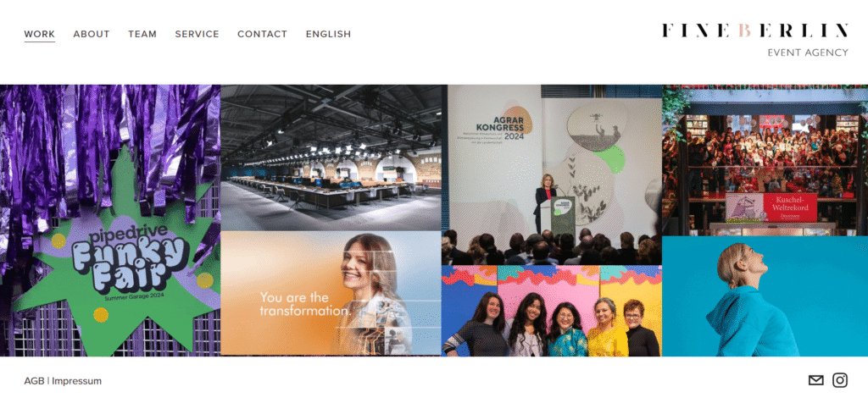
Task: Click the FINEBERLIN logo
Action: pyautogui.click(x=755, y=30)
